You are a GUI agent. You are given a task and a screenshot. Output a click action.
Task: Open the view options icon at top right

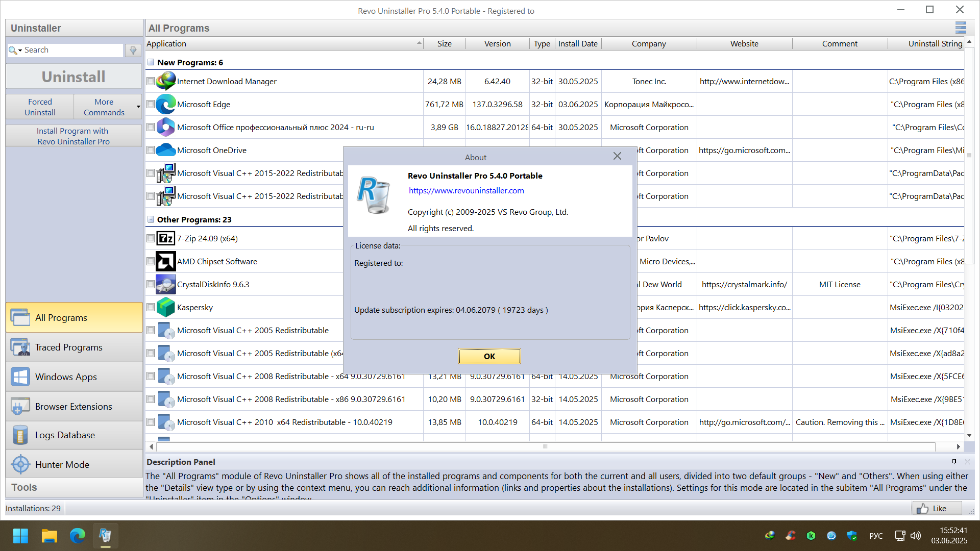tap(961, 28)
